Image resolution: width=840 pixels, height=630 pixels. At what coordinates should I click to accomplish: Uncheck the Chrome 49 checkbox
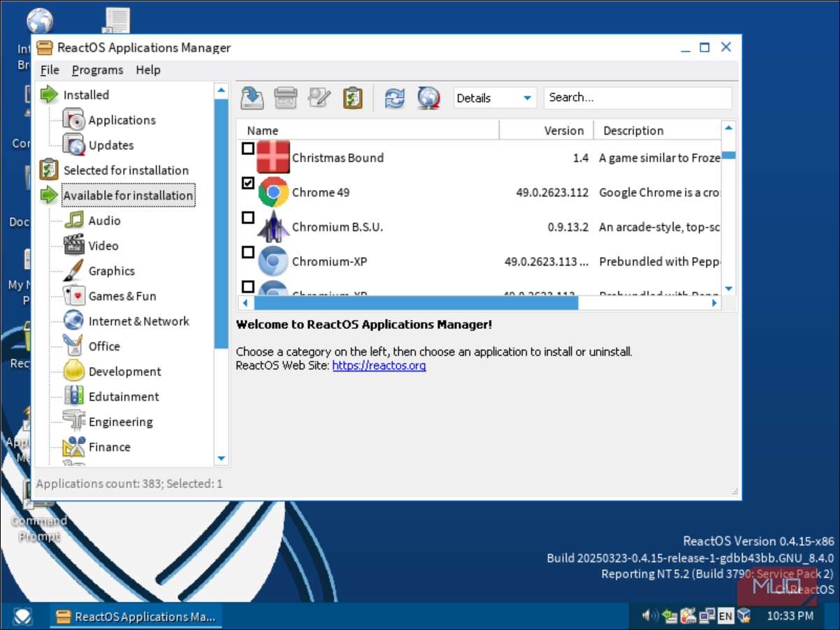pyautogui.click(x=248, y=183)
